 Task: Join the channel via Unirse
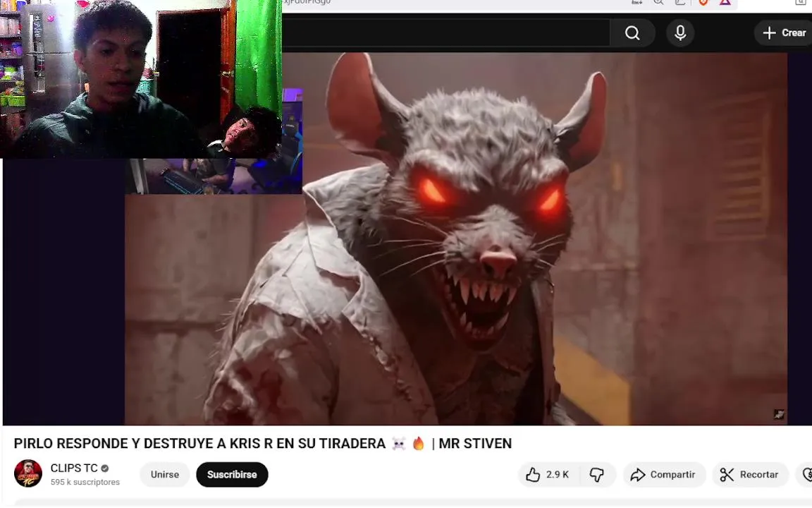165,474
